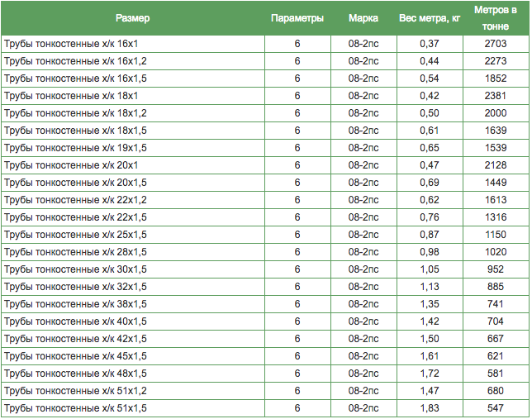This screenshot has width=532, height=419.
Task: Click weight value 0,44
Action: coord(430,61)
